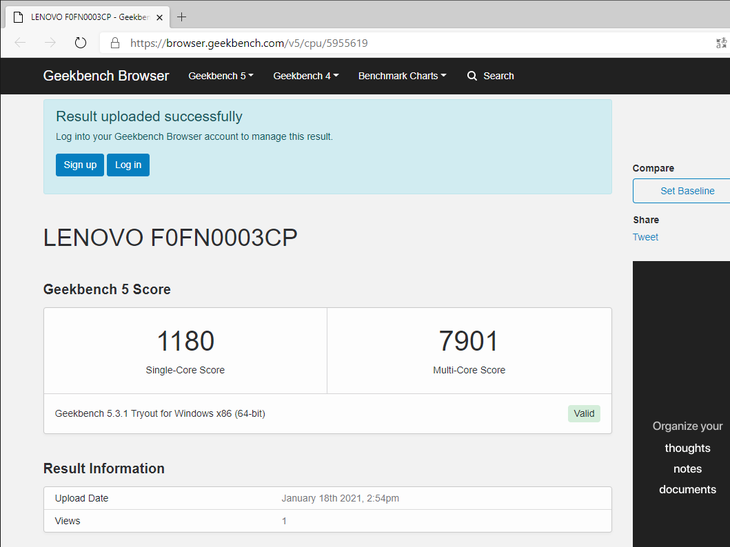Click 'January 18th 2021, 2:54pm' value
Viewport: 730px width, 547px height.
tap(340, 498)
